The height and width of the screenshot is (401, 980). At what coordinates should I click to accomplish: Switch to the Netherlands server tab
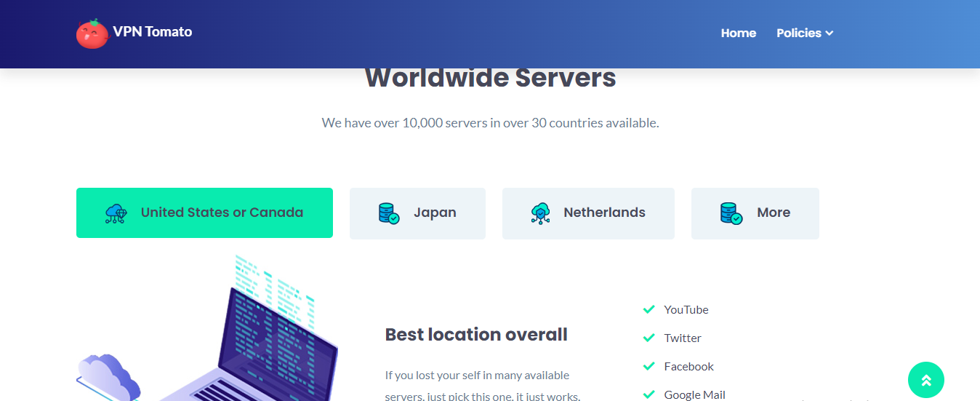pos(588,213)
